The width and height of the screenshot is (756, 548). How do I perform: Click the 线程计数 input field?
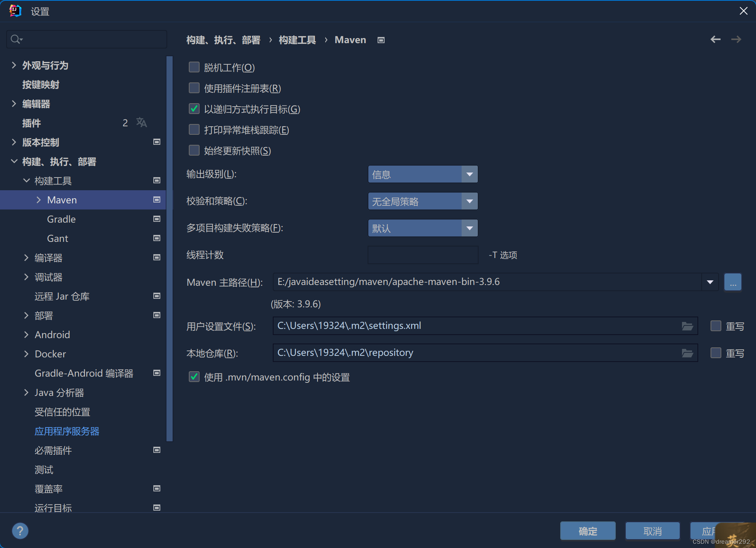pos(422,255)
